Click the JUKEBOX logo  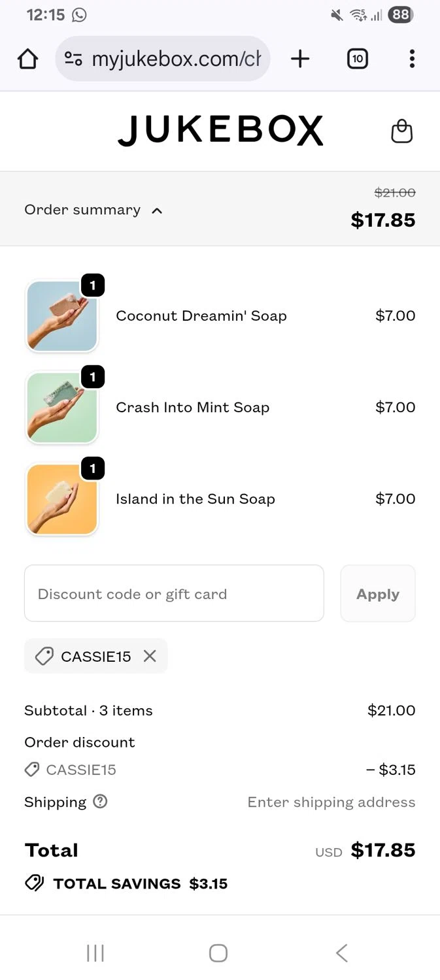(220, 131)
